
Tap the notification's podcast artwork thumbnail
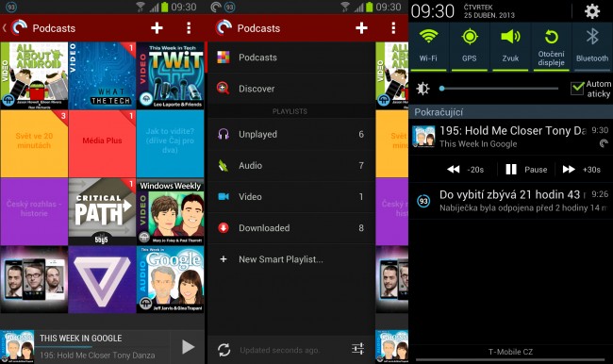click(423, 136)
